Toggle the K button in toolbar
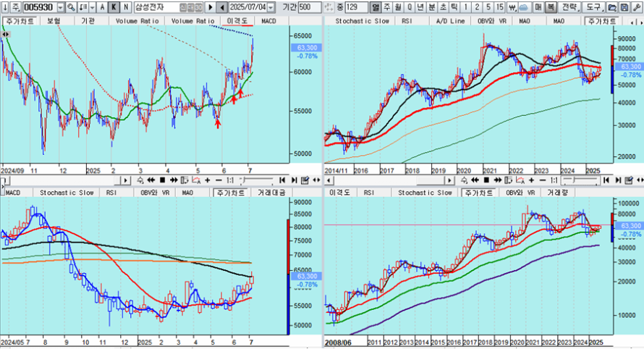 (x=114, y=7)
